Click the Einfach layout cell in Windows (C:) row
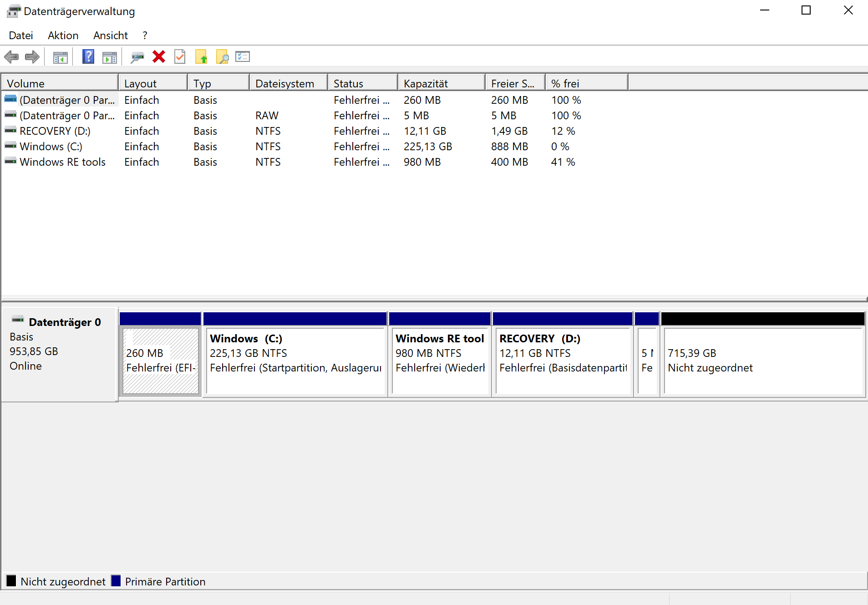The height and width of the screenshot is (605, 868). coord(142,147)
